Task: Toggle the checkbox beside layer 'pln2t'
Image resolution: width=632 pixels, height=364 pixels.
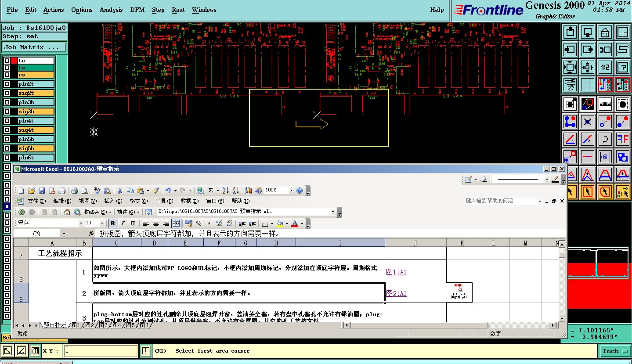Action: 7,84
